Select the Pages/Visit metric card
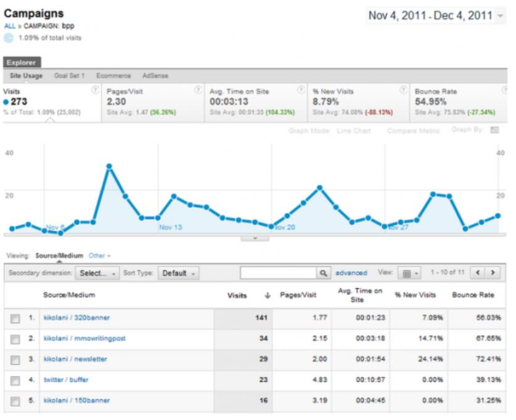The image size is (516, 420). pyautogui.click(x=153, y=102)
